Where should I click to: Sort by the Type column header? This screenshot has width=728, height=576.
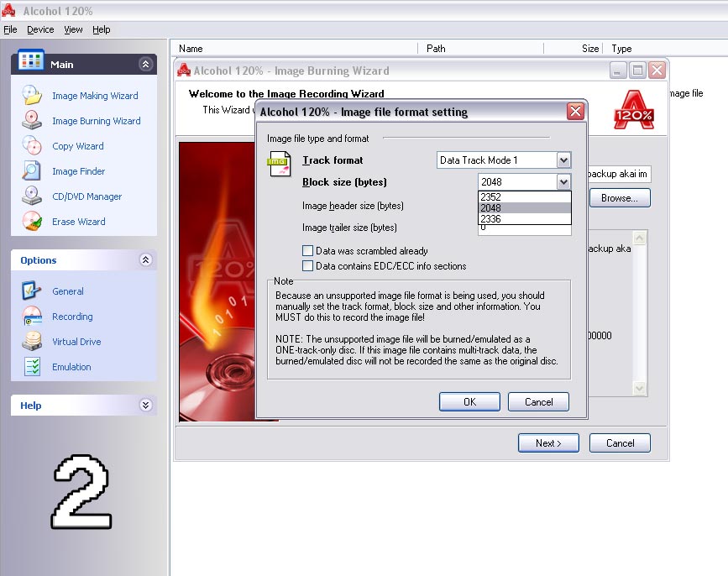(x=666, y=48)
